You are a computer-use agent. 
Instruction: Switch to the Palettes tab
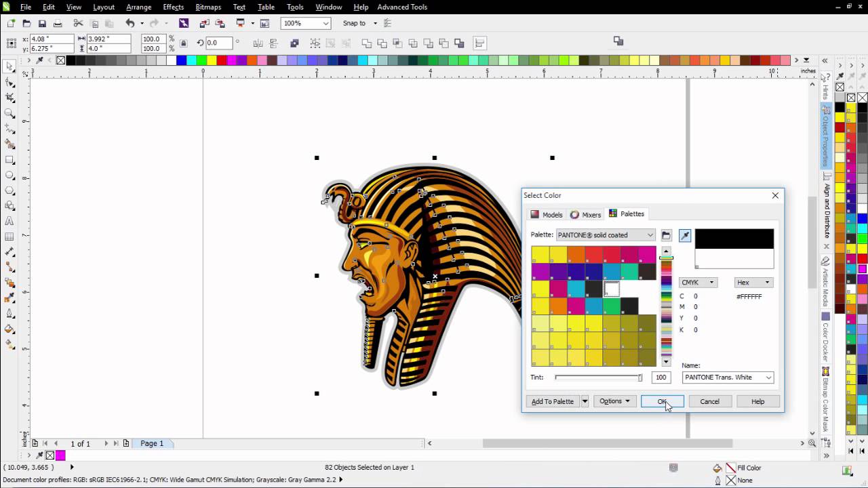tap(627, 213)
